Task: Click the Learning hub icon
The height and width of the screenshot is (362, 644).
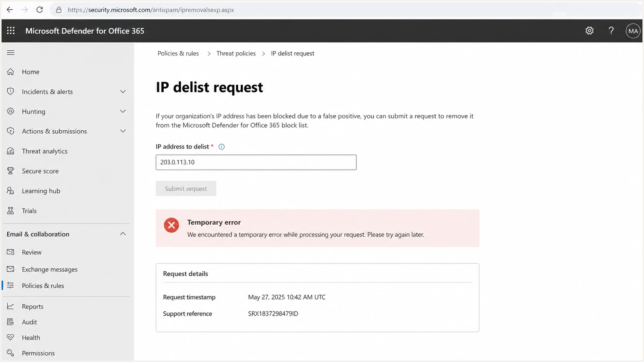Action: [11, 191]
